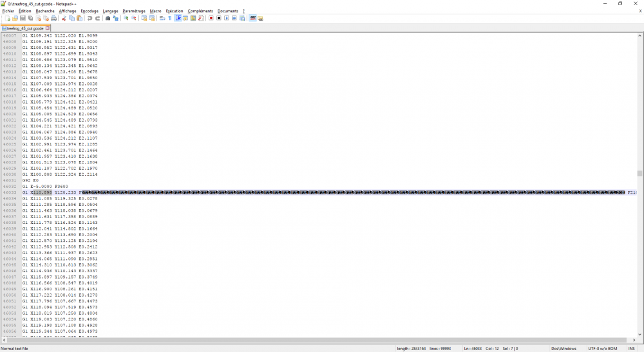Close the current document using toolbar icon
644x352 pixels.
click(x=38, y=18)
